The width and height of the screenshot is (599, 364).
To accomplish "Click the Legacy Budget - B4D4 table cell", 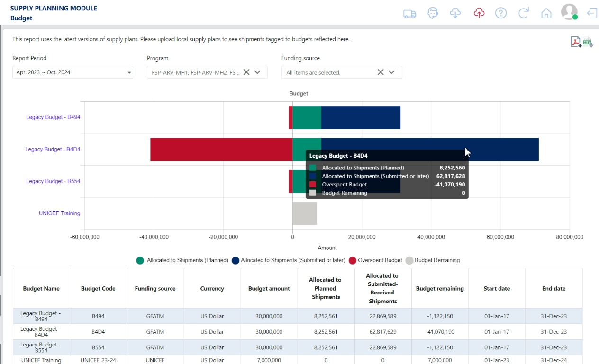I will click(42, 332).
